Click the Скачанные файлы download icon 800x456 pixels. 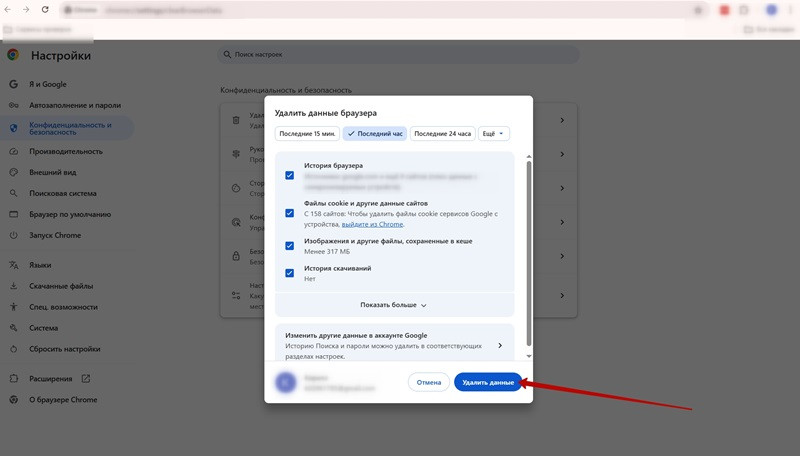click(14, 286)
